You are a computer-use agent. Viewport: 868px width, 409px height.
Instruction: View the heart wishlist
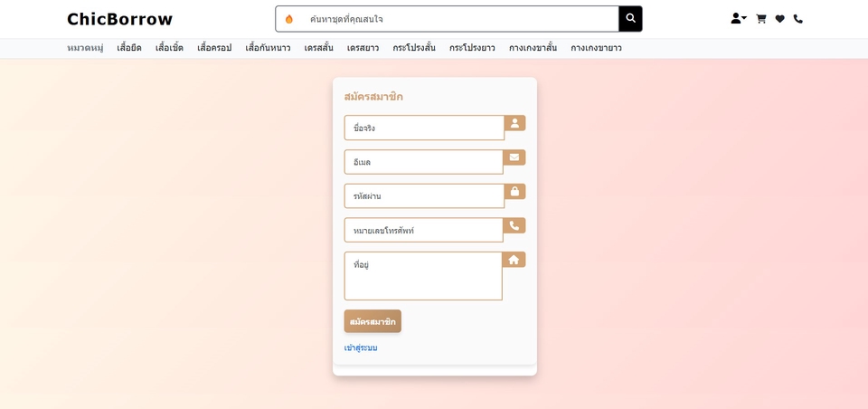point(779,19)
